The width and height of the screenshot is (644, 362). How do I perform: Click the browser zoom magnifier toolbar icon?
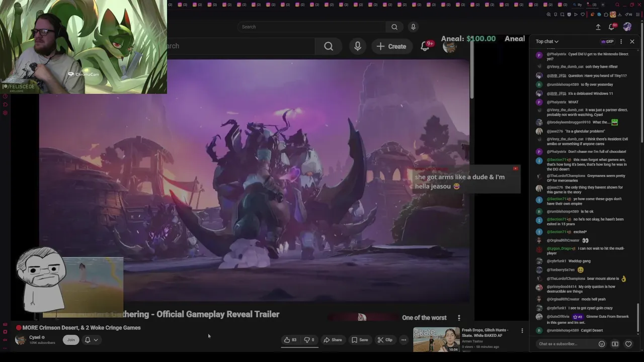(548, 15)
